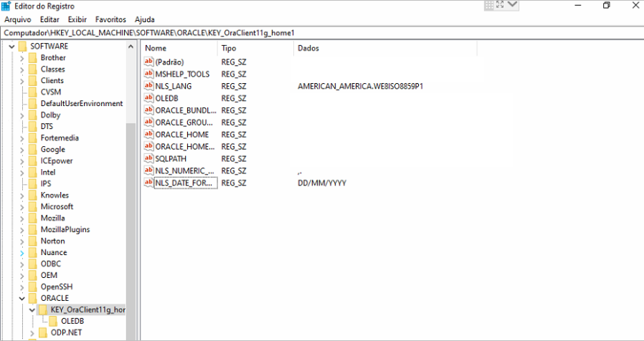Click the registry path address bar
Screen dimensions: 644x341
322,33
